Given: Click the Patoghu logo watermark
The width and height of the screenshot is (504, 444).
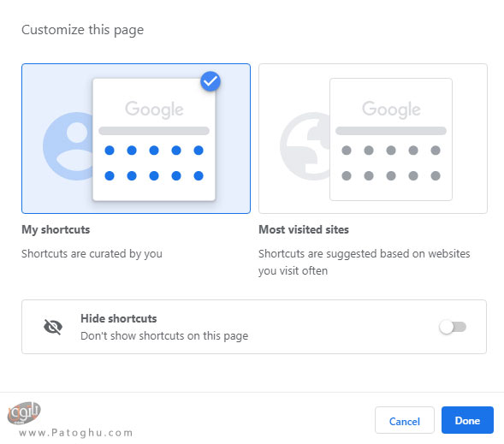Looking at the screenshot, I should click(x=24, y=413).
